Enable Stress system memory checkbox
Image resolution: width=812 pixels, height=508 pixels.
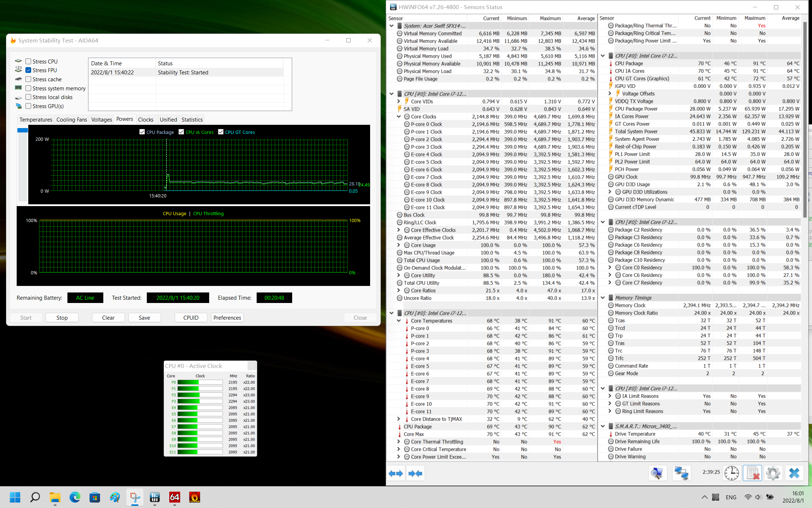pos(28,88)
